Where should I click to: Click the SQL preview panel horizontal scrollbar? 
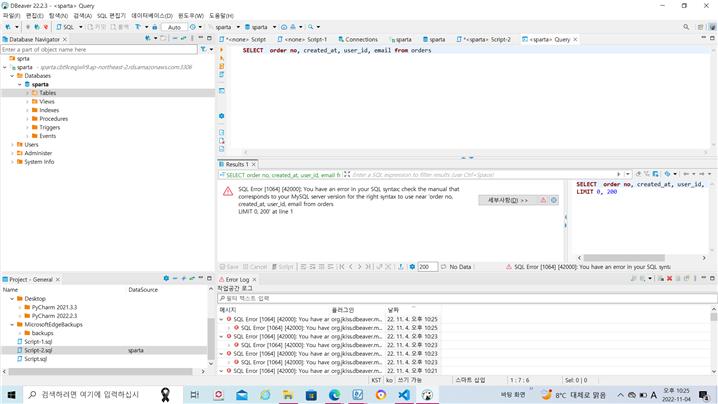click(x=624, y=258)
